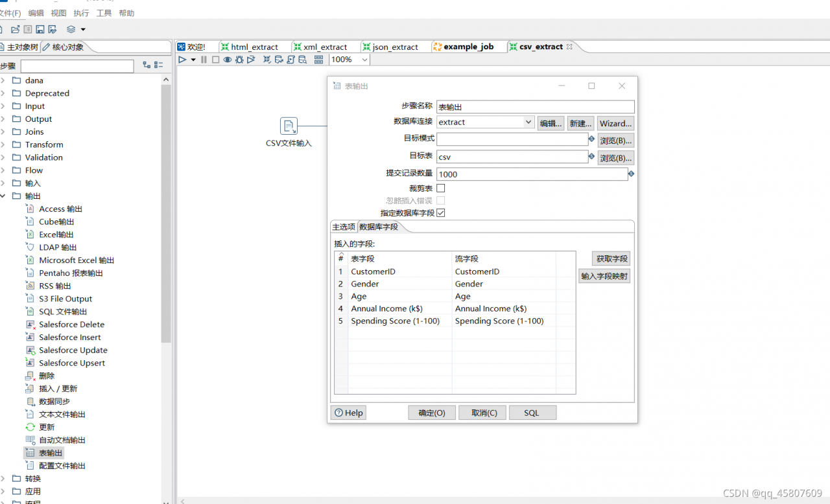Expand the 转换 folder
The width and height of the screenshot is (830, 504).
click(x=3, y=479)
